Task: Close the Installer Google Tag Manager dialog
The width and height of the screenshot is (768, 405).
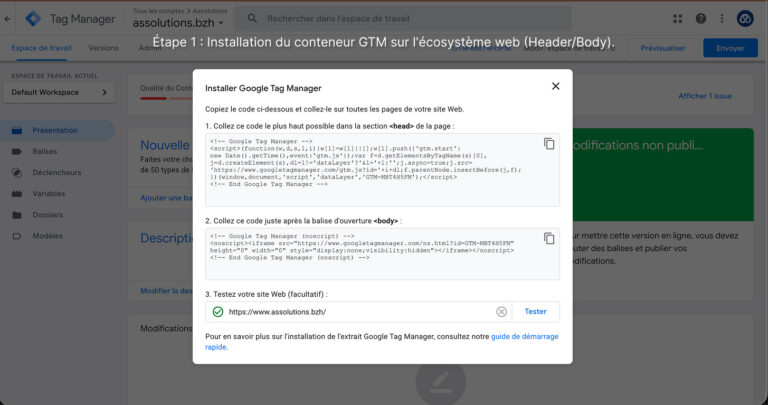Action: (555, 86)
